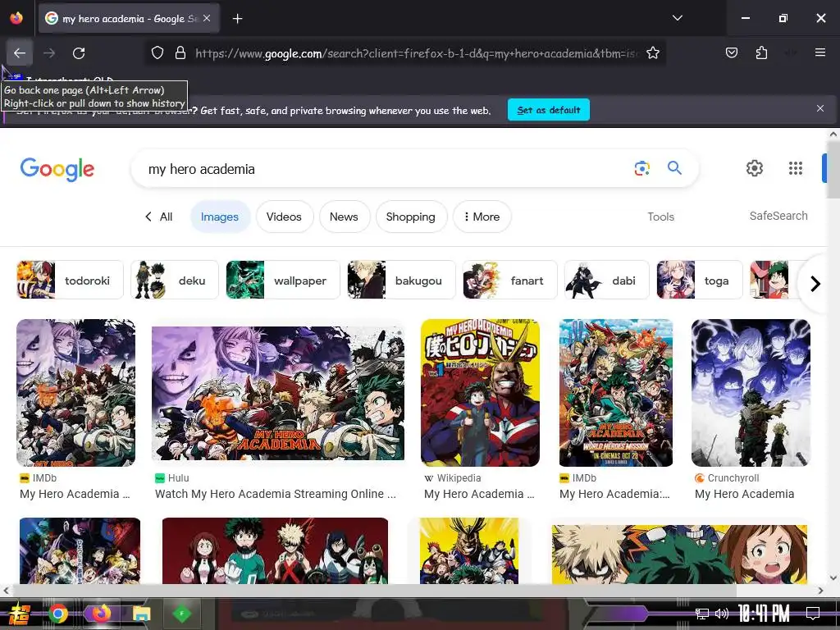Select the bakugou suggestion chip
Image resolution: width=840 pixels, height=630 pixels.
point(401,281)
